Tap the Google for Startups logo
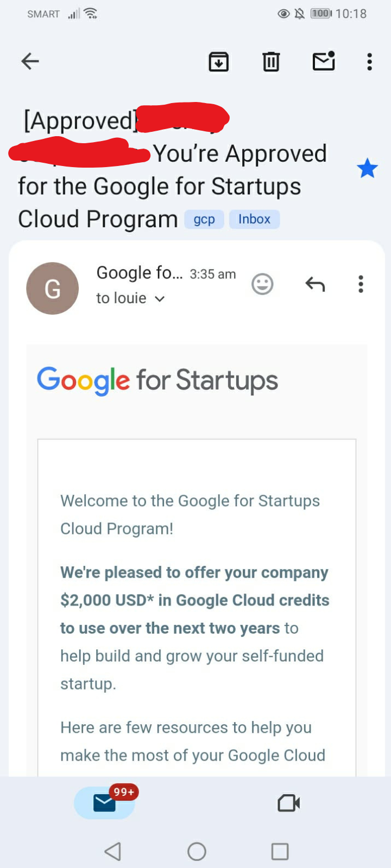This screenshot has width=391, height=868. pyautogui.click(x=157, y=380)
